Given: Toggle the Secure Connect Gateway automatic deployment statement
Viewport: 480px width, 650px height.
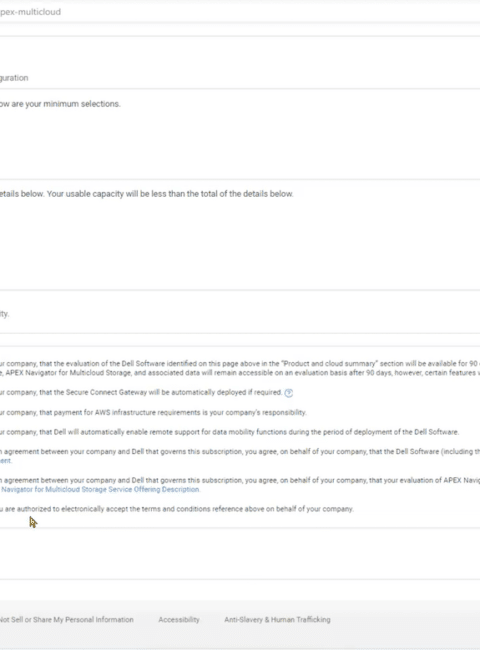Looking at the screenshot, I should pyautogui.click(x=141, y=392).
